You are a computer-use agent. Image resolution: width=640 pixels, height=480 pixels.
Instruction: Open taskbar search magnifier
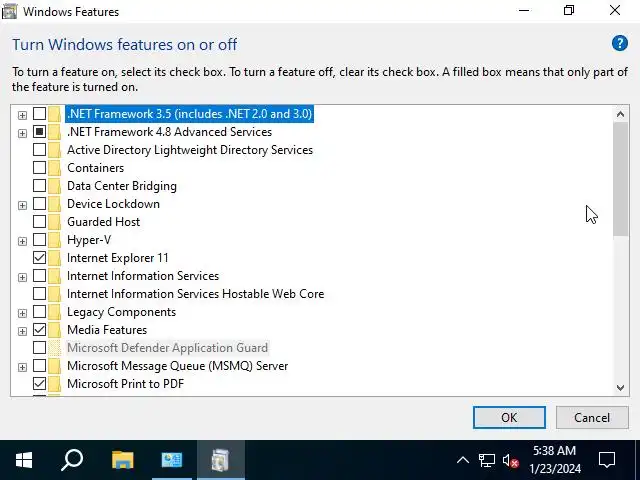tap(72, 460)
